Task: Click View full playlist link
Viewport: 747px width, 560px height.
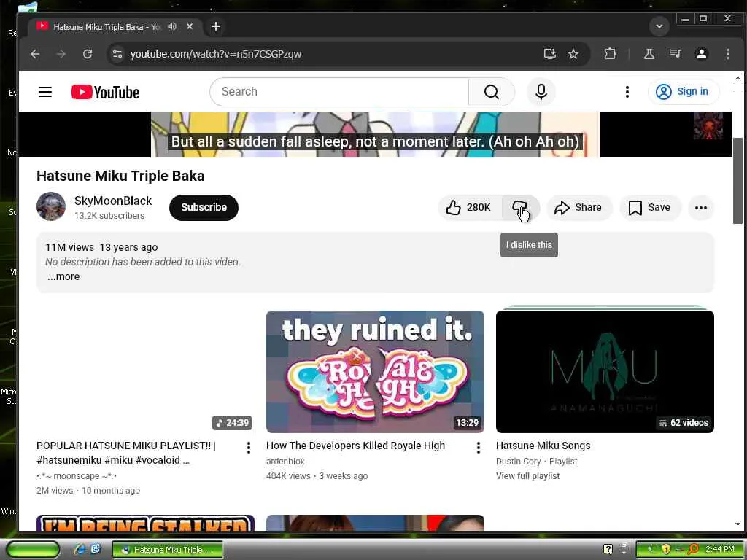Action: point(528,475)
